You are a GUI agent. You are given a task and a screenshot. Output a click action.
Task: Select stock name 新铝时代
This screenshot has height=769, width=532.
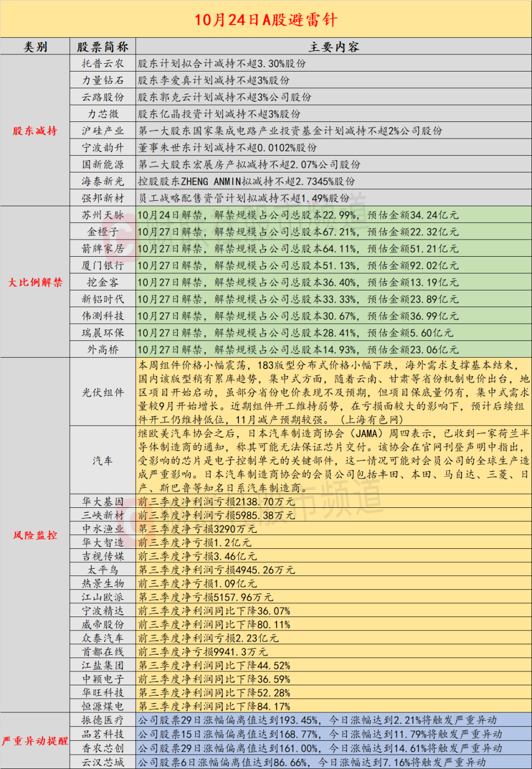tap(103, 299)
